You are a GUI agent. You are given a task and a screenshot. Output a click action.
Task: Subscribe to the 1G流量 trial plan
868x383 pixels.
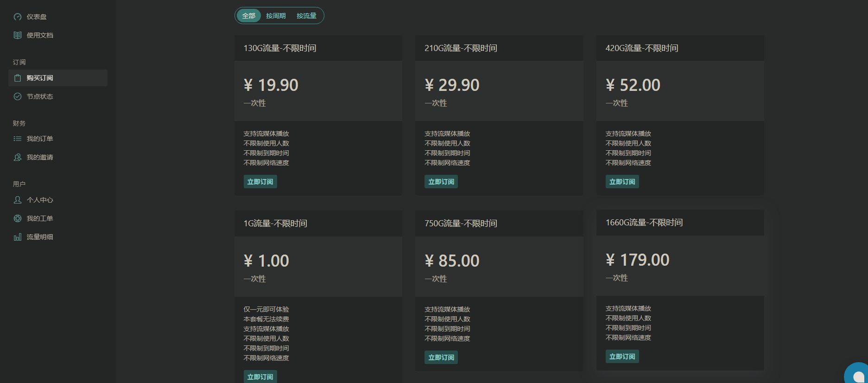tap(260, 377)
